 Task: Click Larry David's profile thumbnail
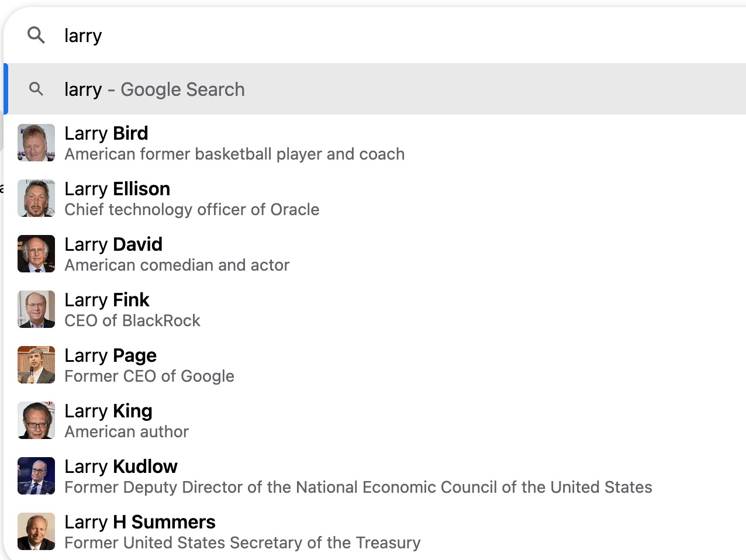coord(36,254)
